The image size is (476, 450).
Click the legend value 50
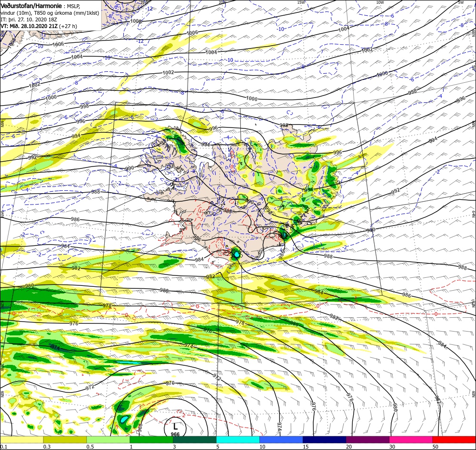coord(436,446)
